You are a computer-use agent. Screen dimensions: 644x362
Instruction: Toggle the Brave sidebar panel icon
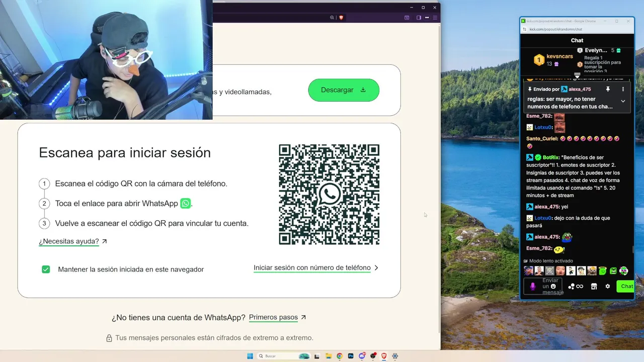point(419,18)
